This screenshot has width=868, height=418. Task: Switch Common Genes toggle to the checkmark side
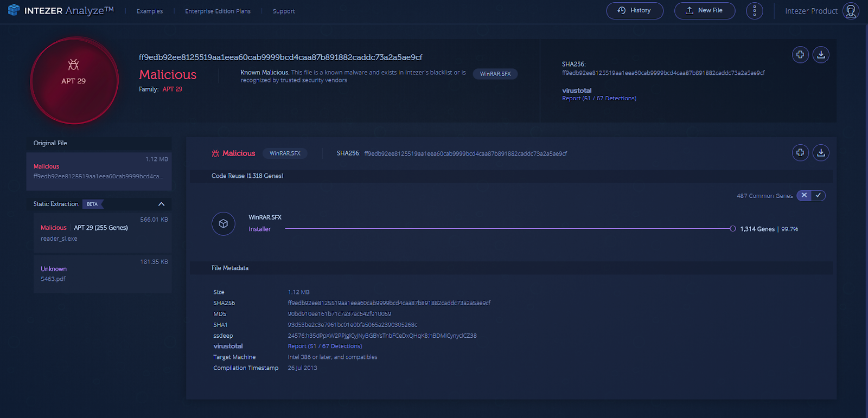tap(818, 195)
